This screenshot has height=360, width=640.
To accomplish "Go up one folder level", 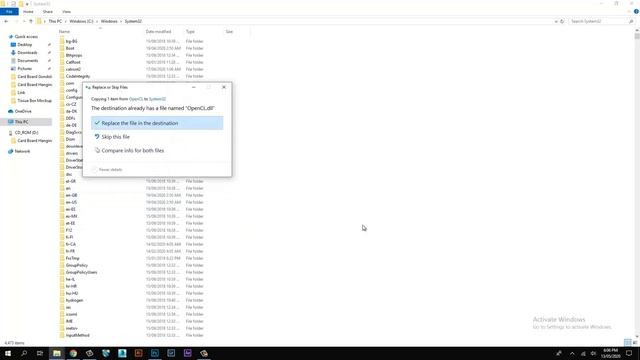I will pyautogui.click(x=31, y=21).
